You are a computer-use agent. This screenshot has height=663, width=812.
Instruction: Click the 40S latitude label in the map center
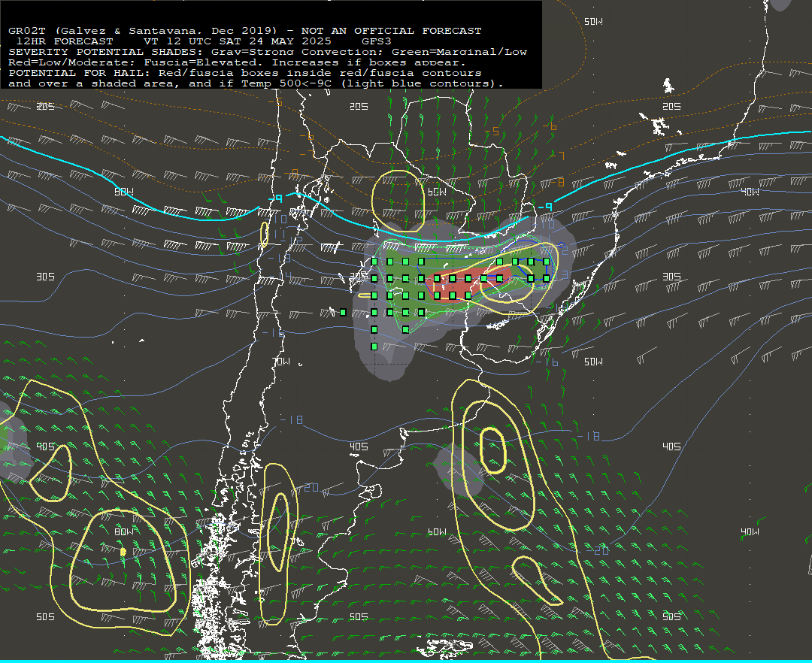(x=359, y=447)
